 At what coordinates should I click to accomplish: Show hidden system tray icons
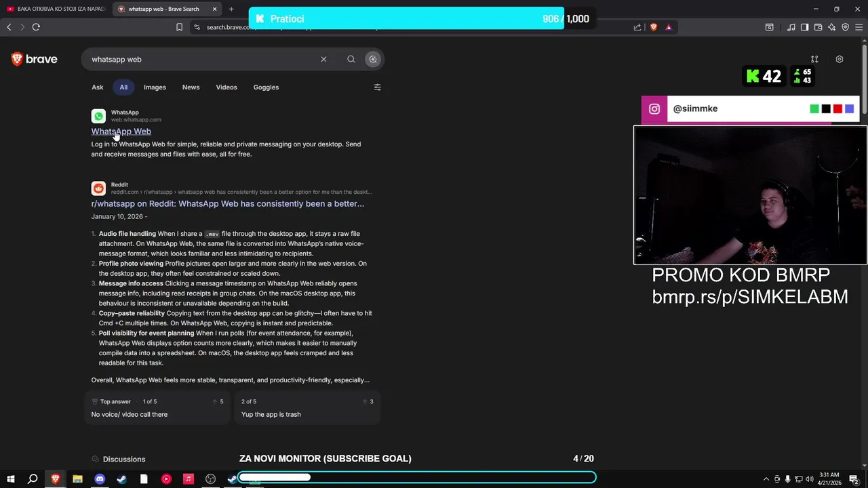coord(766,479)
